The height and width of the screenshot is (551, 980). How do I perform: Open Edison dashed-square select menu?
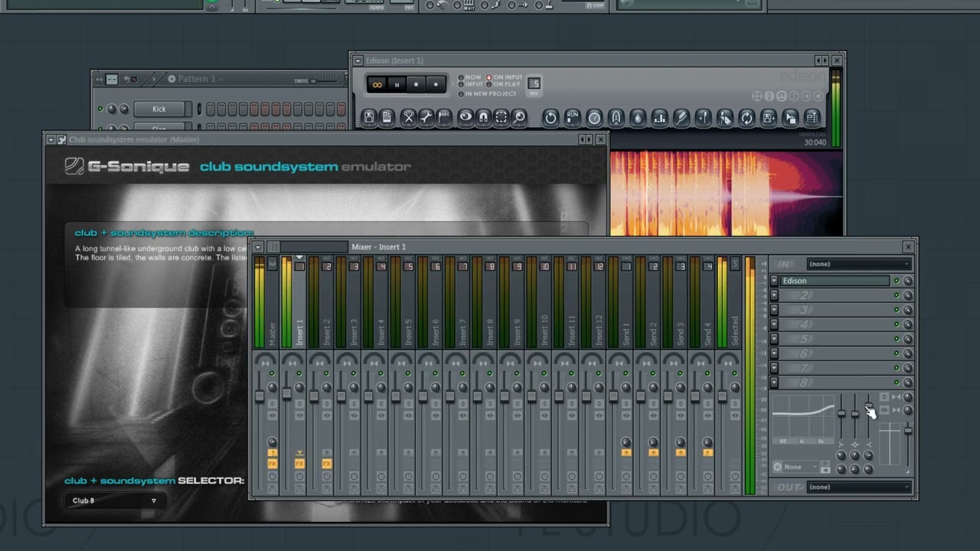click(x=501, y=118)
